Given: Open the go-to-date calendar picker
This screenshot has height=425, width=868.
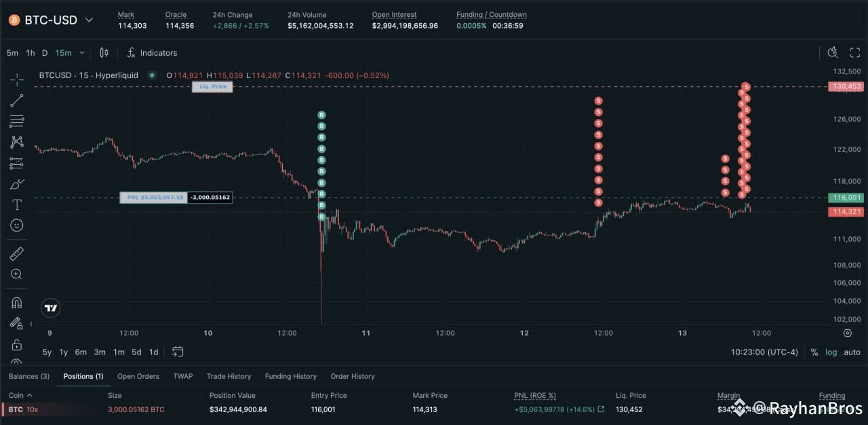Looking at the screenshot, I should click(x=178, y=352).
